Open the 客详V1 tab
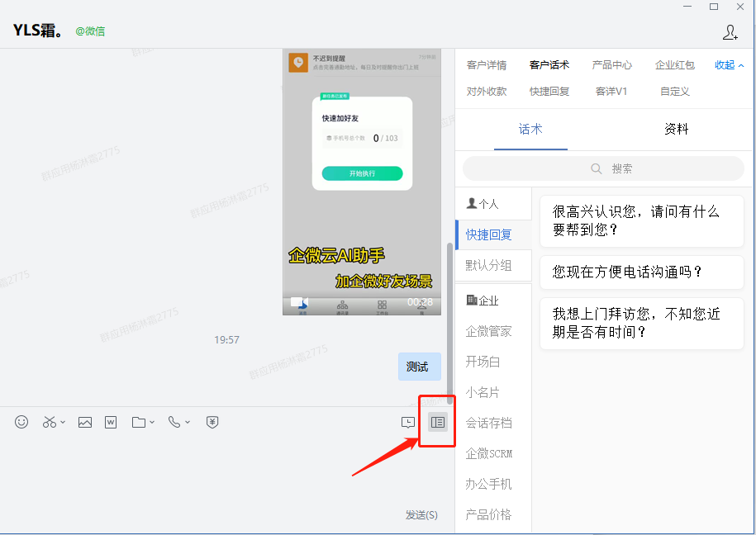756x535 pixels. tap(611, 91)
